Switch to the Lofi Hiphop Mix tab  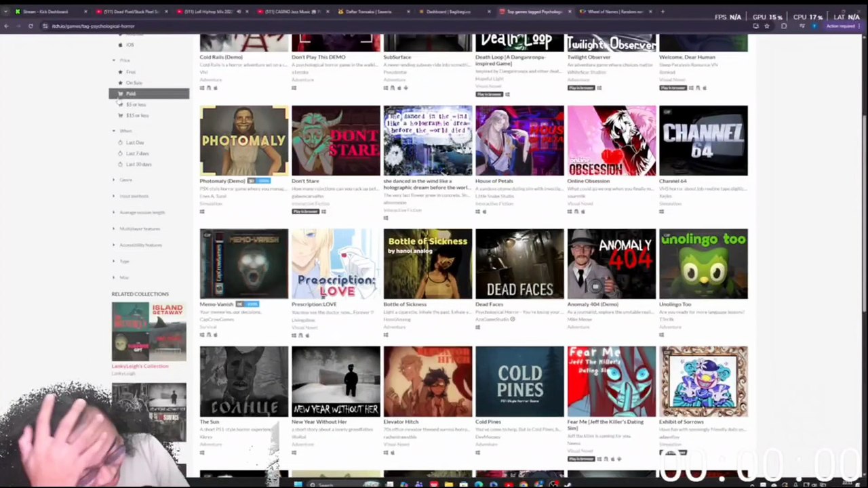pos(211,12)
